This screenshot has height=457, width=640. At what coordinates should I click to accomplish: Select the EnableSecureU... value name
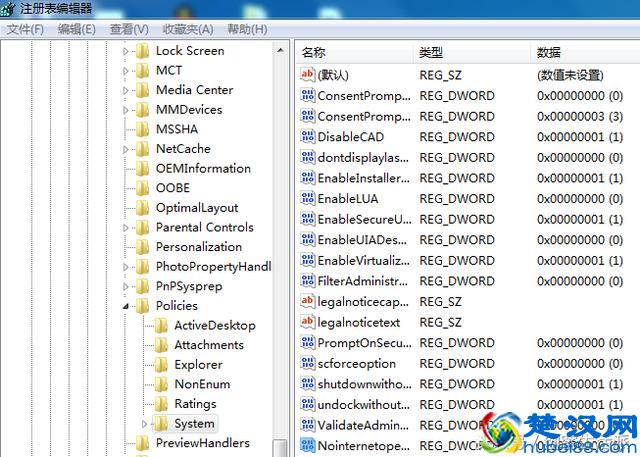[x=364, y=220]
